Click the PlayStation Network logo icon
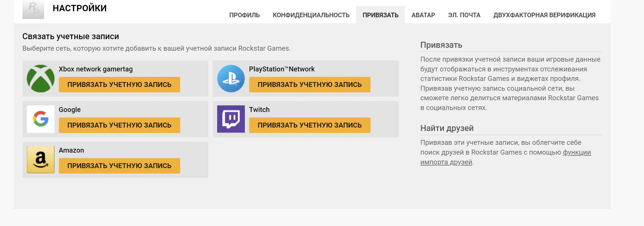Viewport: 644px width, 226px height. [231, 79]
